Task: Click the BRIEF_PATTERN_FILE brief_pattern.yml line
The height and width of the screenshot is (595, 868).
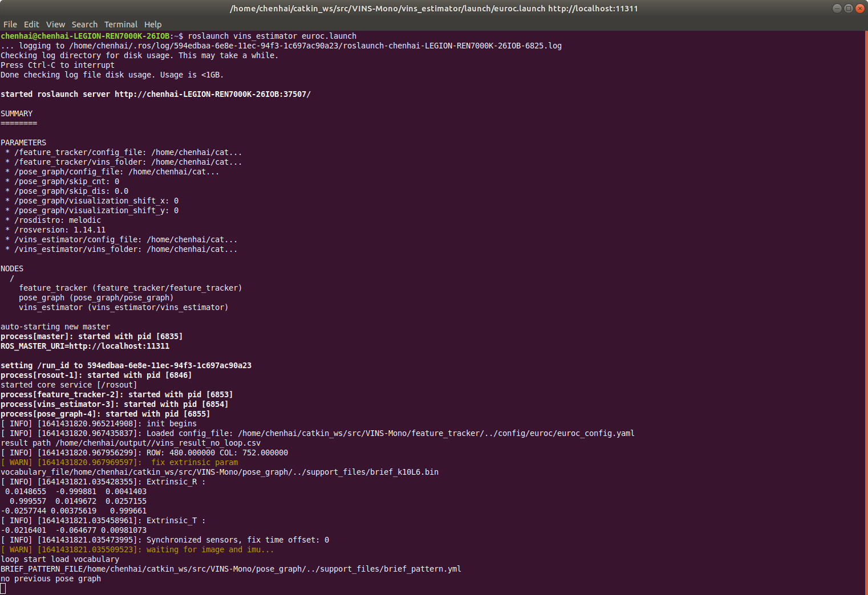Action: point(231,569)
